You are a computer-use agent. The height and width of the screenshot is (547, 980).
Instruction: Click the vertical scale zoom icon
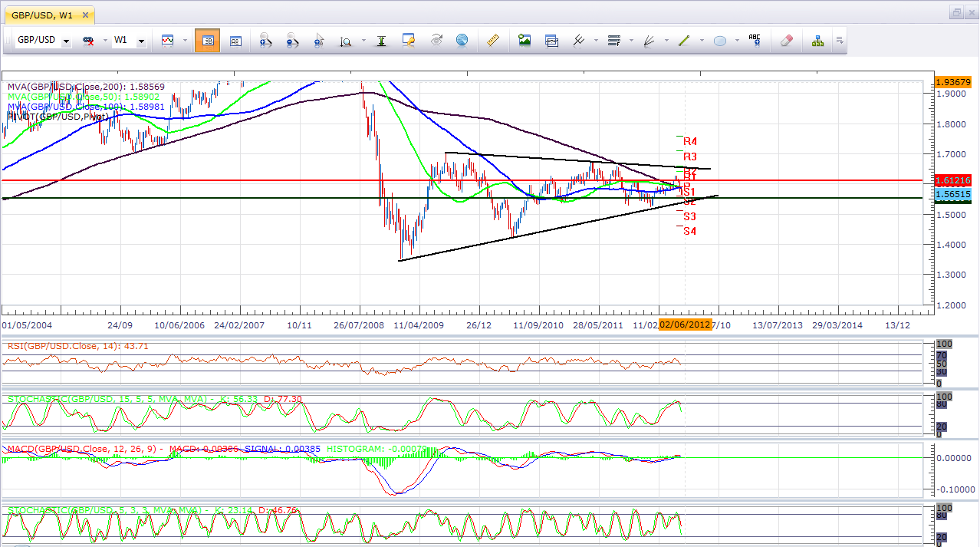click(345, 41)
